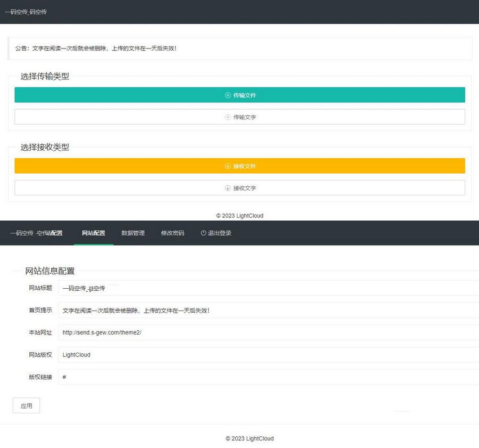
Task: Click the 网站版权 field showing LightCloud
Action: (213, 355)
